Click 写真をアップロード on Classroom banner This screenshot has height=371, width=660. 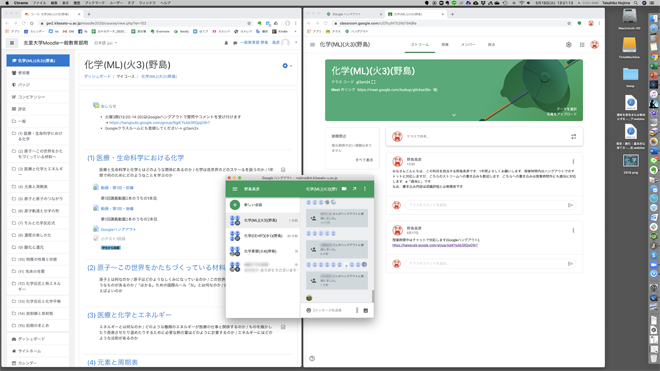coord(562,114)
